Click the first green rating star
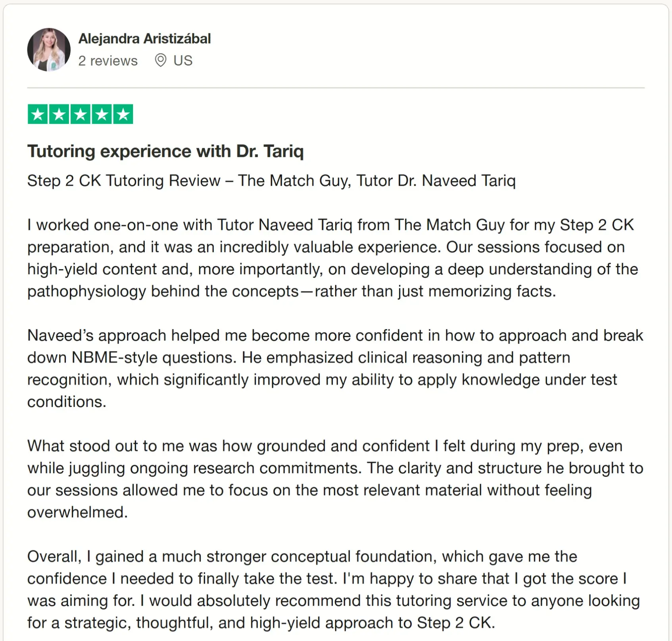The image size is (672, 641). pyautogui.click(x=38, y=114)
